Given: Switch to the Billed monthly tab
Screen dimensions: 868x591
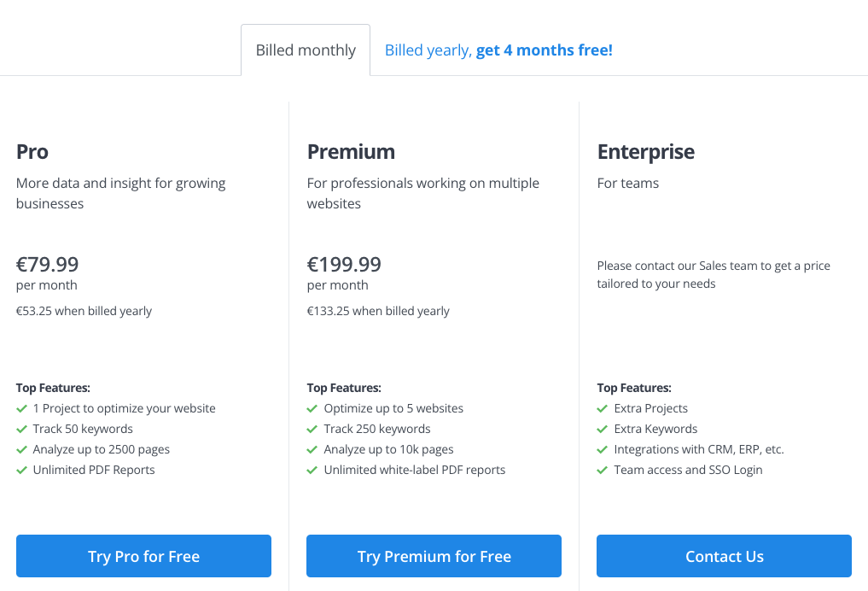Looking at the screenshot, I should coord(306,50).
